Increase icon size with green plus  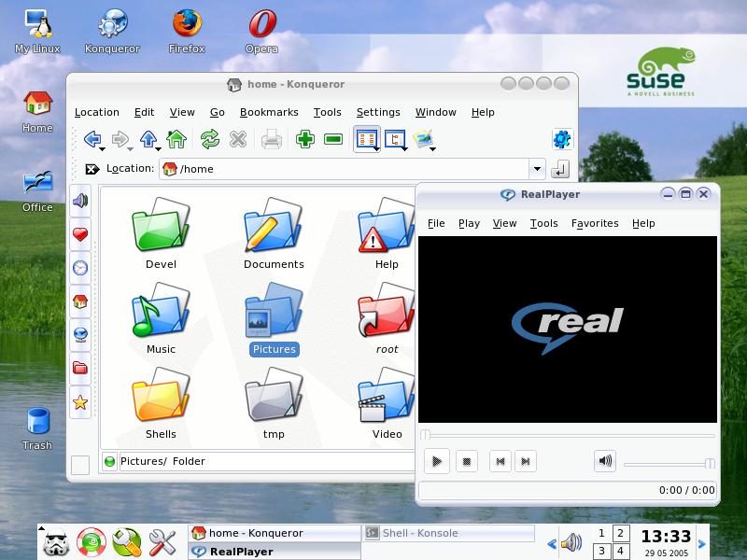click(305, 139)
